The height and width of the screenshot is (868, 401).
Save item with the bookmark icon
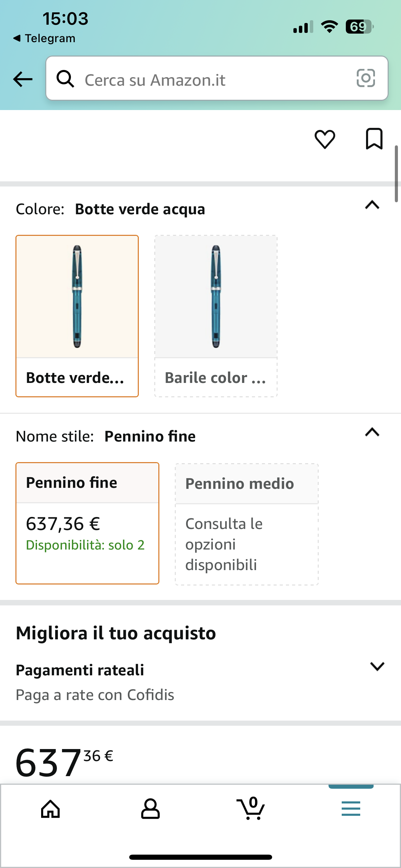pyautogui.click(x=374, y=139)
